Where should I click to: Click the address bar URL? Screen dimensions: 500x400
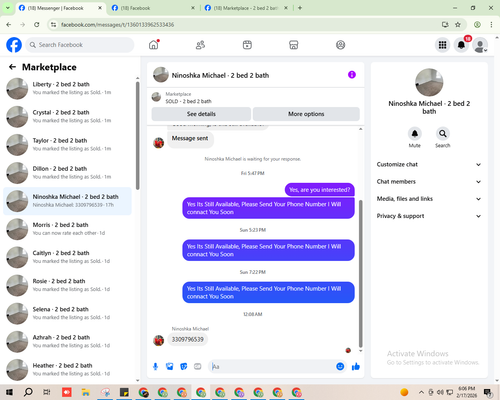pyautogui.click(x=117, y=25)
